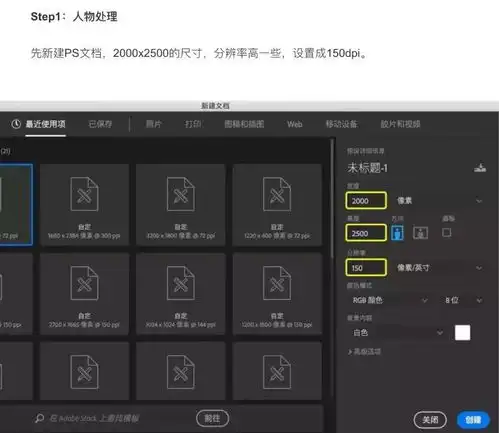Click the Adobe Stock template search field
Viewport: 499px width, 433px height.
113,418
